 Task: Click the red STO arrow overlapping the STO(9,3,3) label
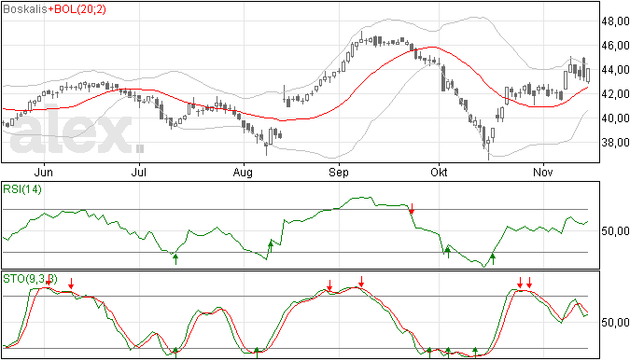point(49,281)
